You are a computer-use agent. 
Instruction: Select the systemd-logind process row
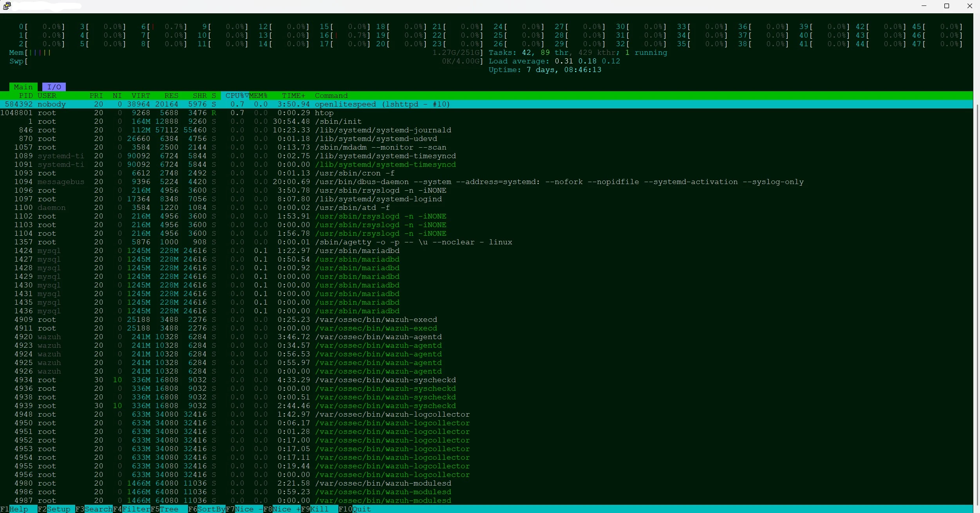coord(486,199)
